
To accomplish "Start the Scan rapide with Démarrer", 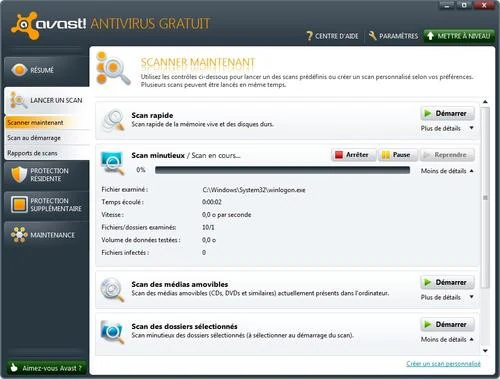I will tap(447, 113).
